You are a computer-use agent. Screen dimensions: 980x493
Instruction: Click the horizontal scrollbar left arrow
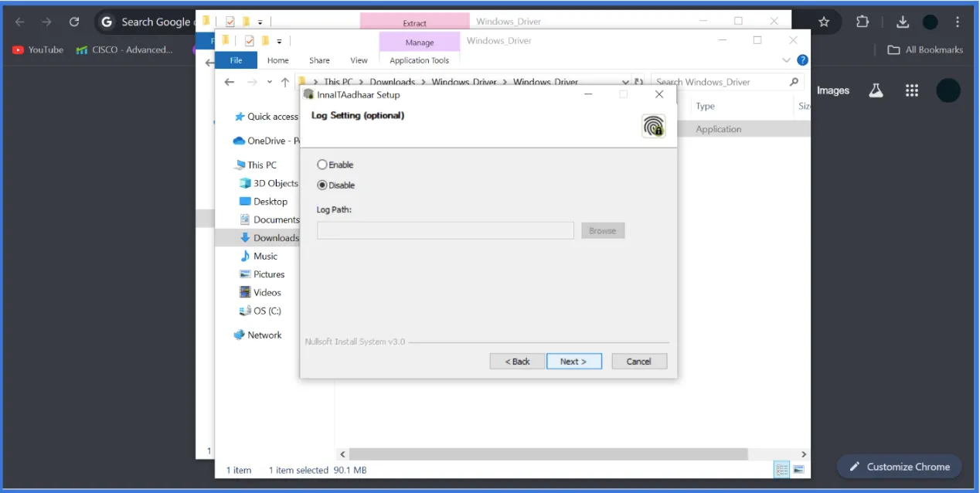342,454
